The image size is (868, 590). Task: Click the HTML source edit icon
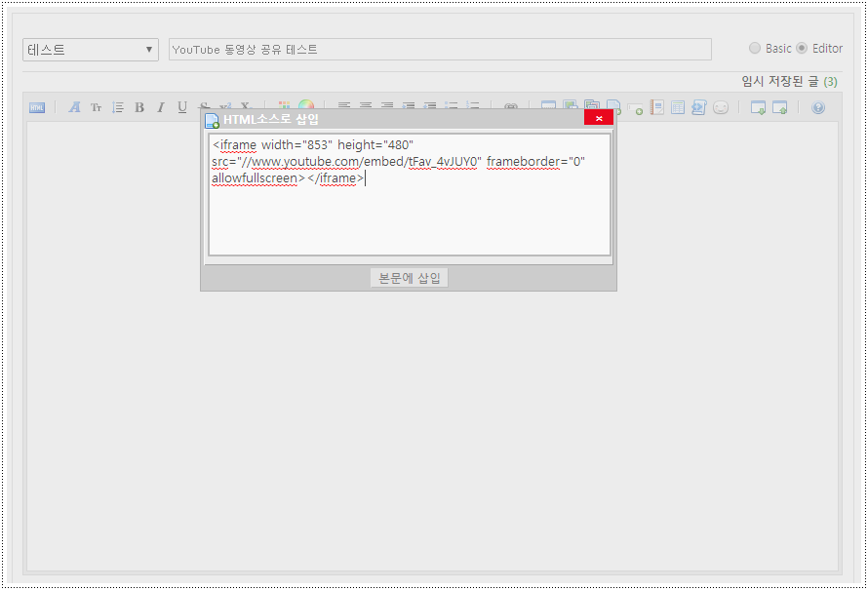click(x=37, y=108)
